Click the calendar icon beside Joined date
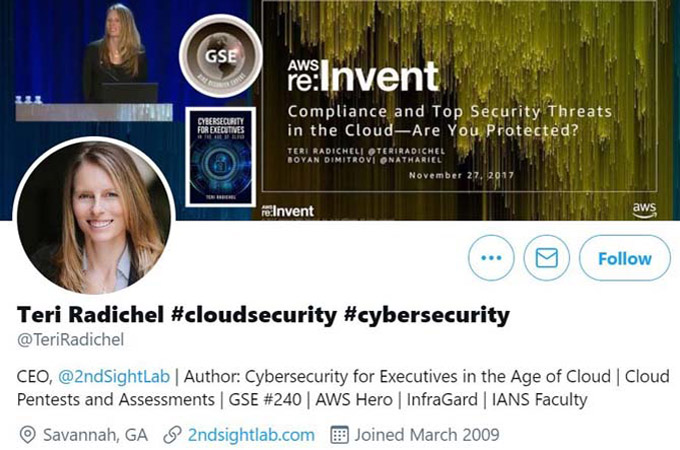Screen dimensions: 680x450 [339, 435]
